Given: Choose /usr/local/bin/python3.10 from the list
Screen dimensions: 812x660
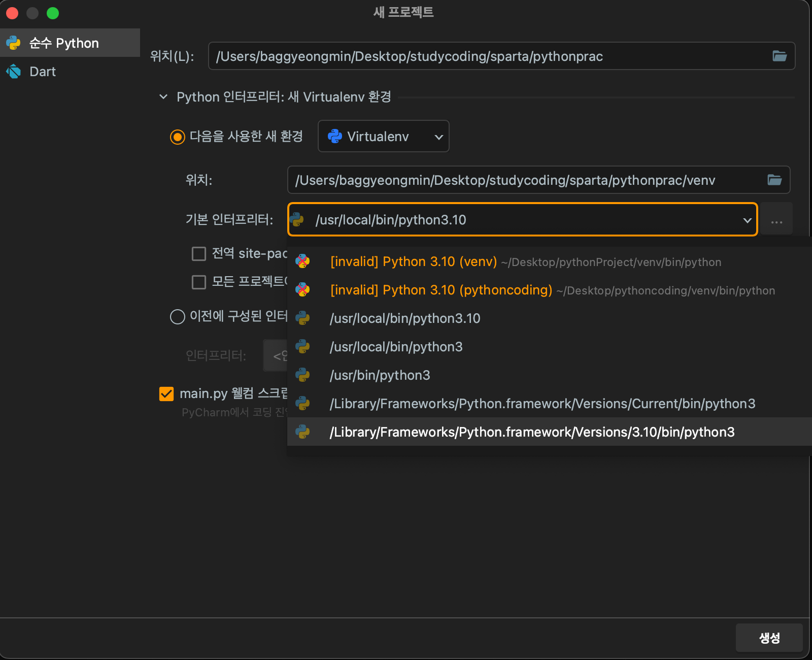Looking at the screenshot, I should pos(550,318).
